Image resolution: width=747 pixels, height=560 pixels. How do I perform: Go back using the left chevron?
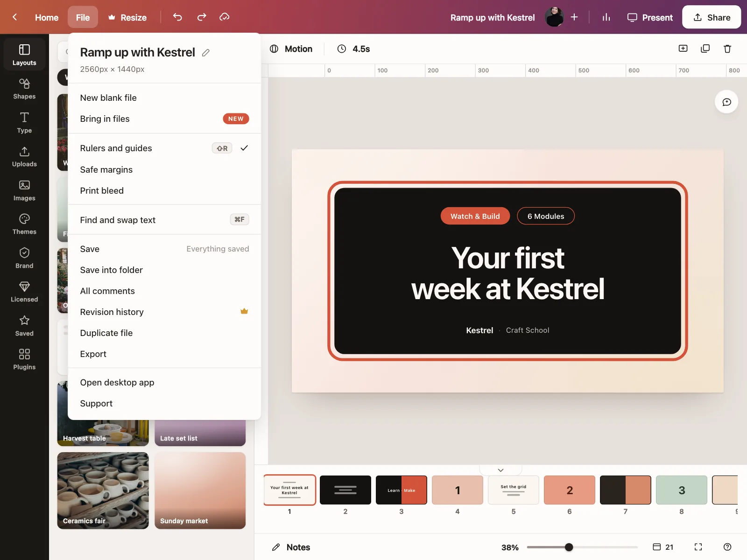click(x=15, y=17)
